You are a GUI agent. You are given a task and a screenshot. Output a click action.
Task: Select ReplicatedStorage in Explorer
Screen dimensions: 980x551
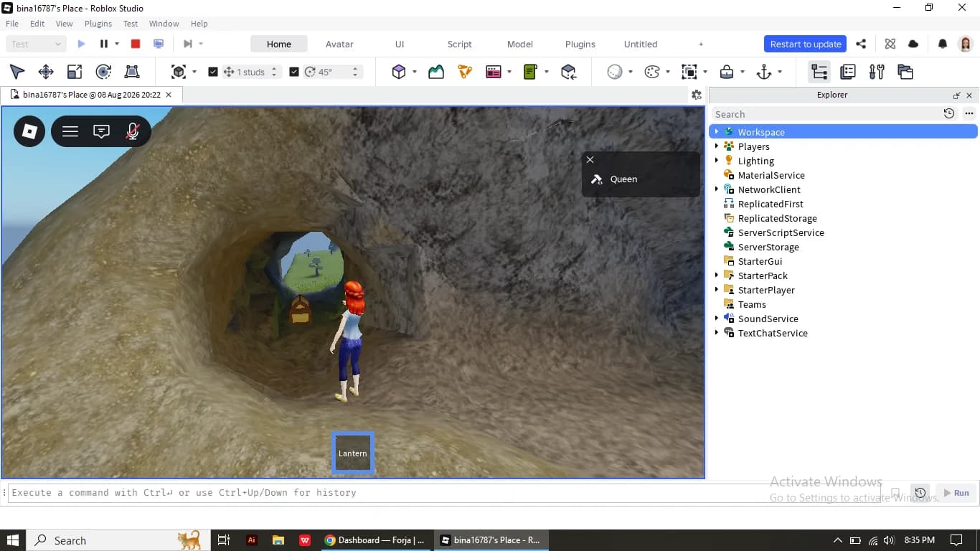click(x=777, y=218)
